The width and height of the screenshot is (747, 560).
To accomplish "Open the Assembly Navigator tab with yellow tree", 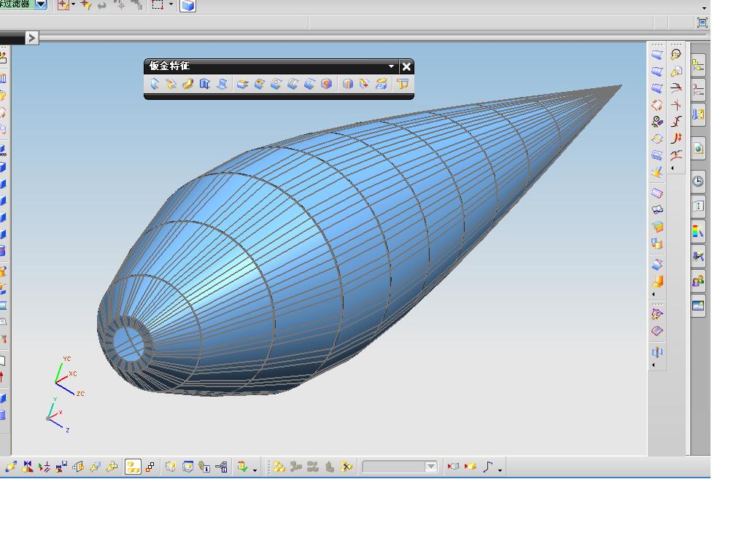I will click(x=698, y=65).
